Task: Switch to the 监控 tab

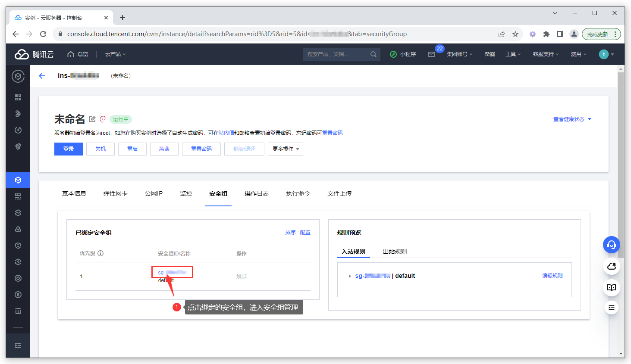Action: pos(186,193)
